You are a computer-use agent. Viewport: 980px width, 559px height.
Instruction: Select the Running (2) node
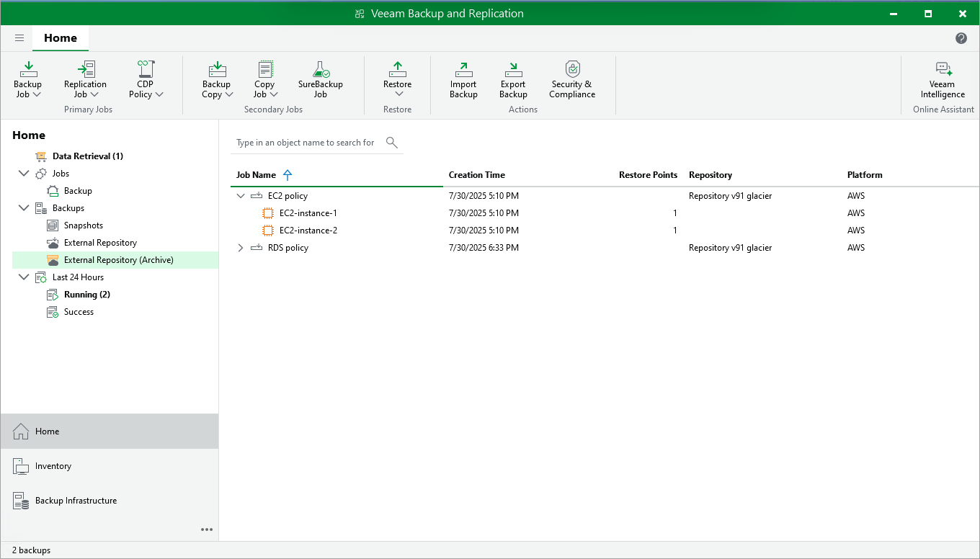pos(87,295)
